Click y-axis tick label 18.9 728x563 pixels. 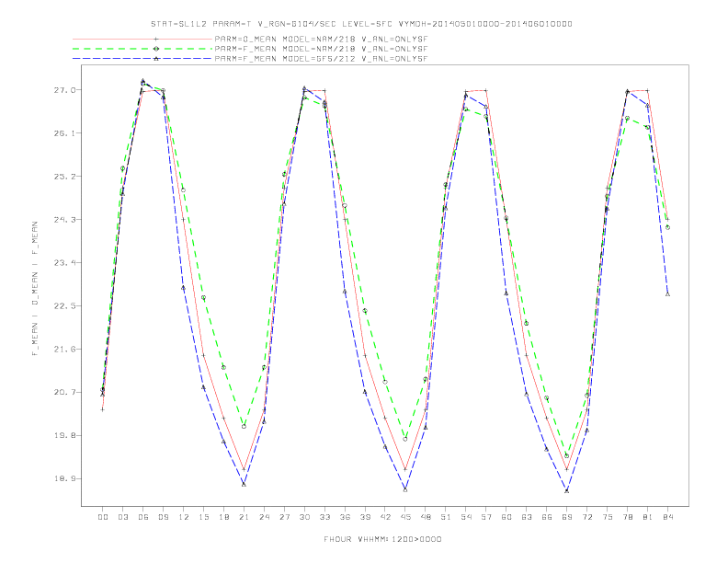[x=64, y=479]
